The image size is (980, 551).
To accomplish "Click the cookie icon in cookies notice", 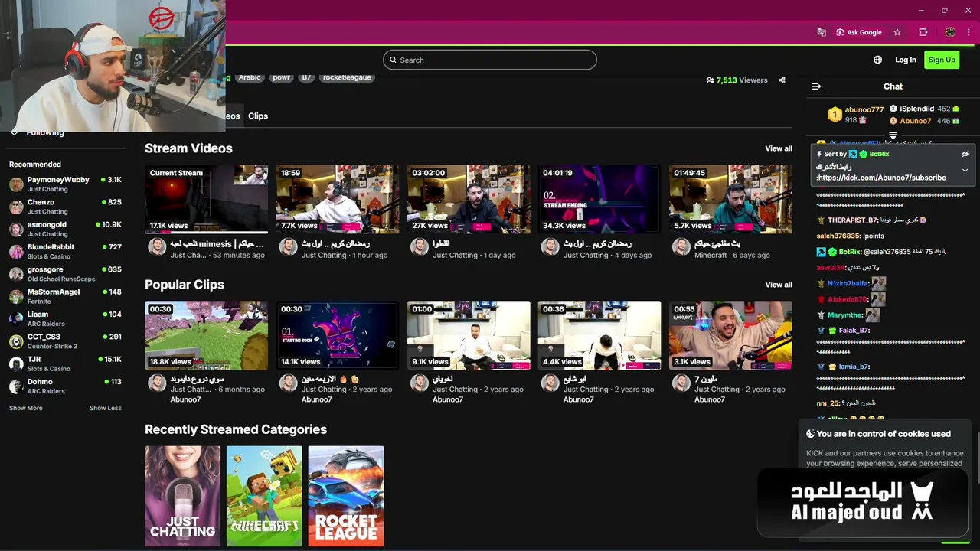I will tap(810, 434).
